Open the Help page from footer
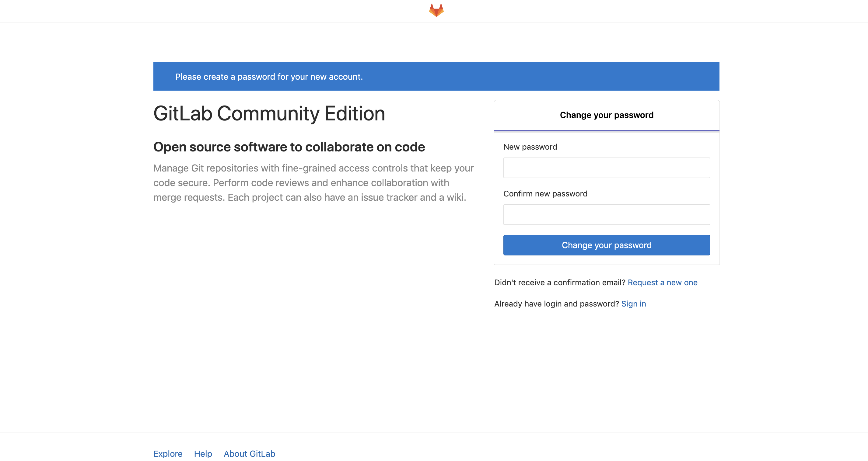 click(x=203, y=454)
